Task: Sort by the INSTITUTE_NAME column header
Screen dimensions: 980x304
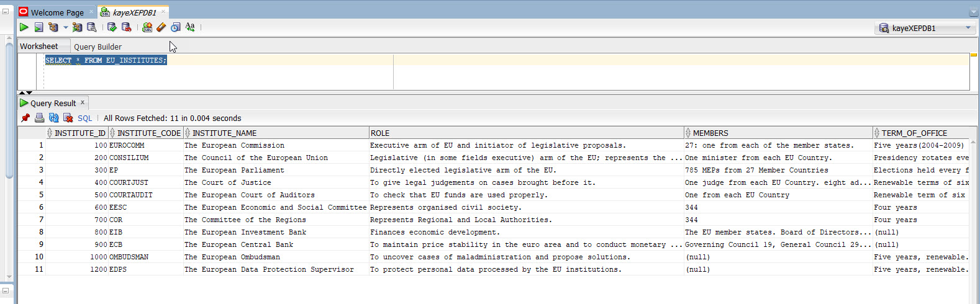Action: point(276,133)
